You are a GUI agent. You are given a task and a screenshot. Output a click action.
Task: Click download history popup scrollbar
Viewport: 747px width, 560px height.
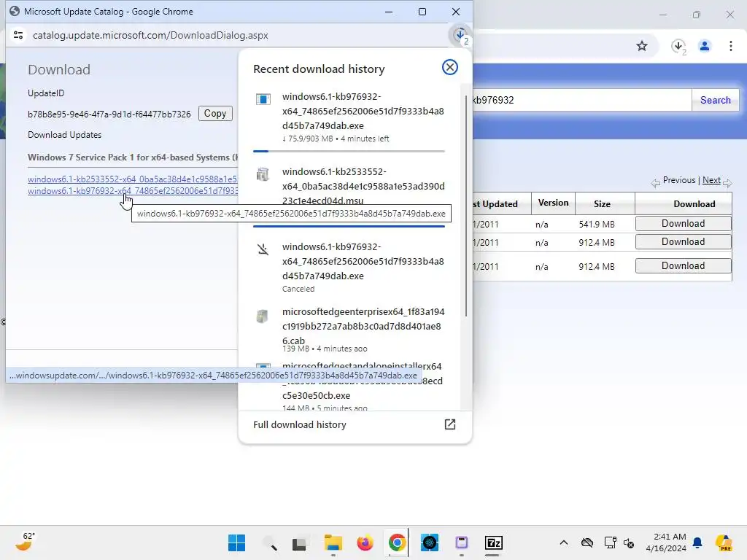click(x=465, y=206)
